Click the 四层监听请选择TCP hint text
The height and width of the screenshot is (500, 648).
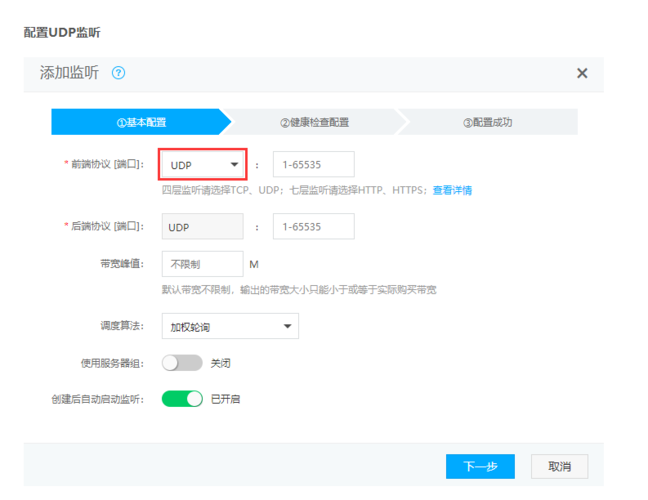click(294, 190)
